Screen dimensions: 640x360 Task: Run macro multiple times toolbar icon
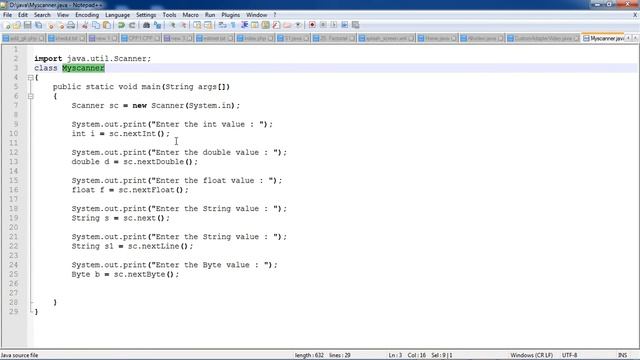coord(344,25)
